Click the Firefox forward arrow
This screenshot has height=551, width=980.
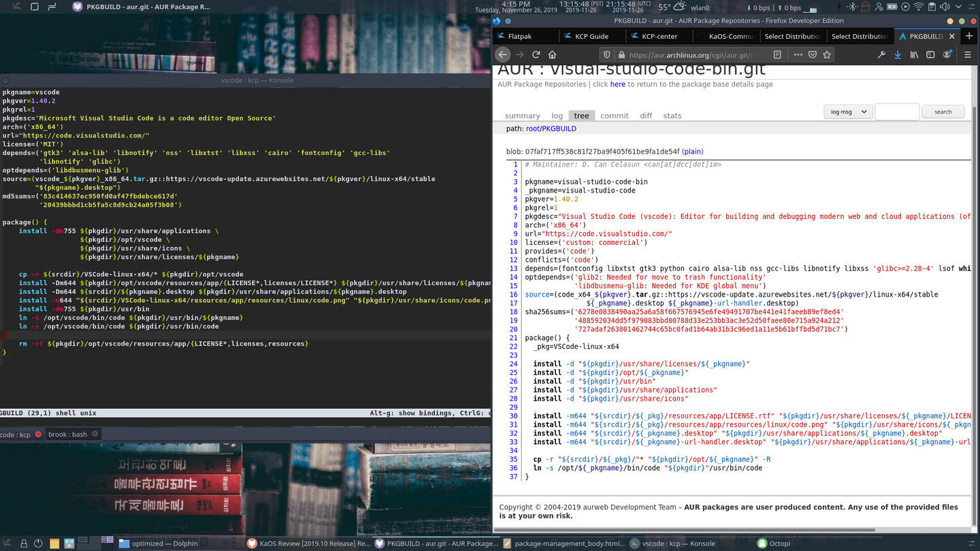[520, 54]
